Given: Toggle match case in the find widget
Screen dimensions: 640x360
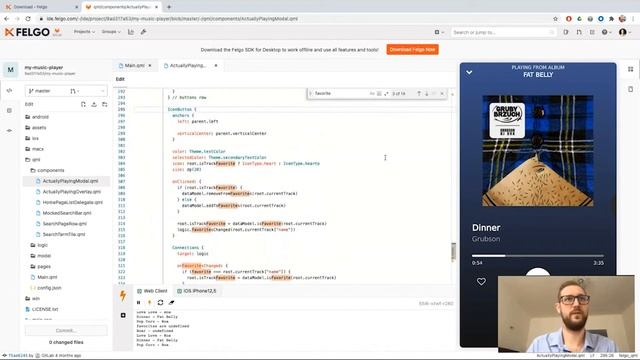Looking at the screenshot, I should [x=372, y=93].
